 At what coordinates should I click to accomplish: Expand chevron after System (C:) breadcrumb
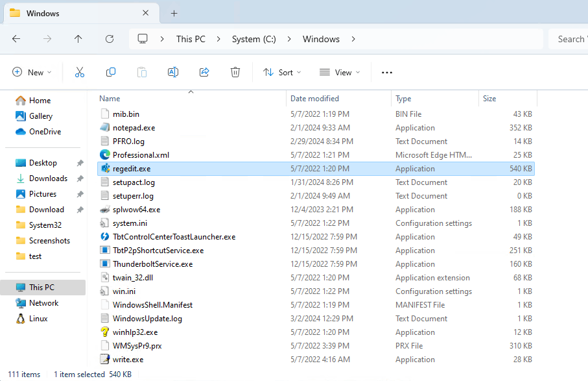tap(288, 39)
